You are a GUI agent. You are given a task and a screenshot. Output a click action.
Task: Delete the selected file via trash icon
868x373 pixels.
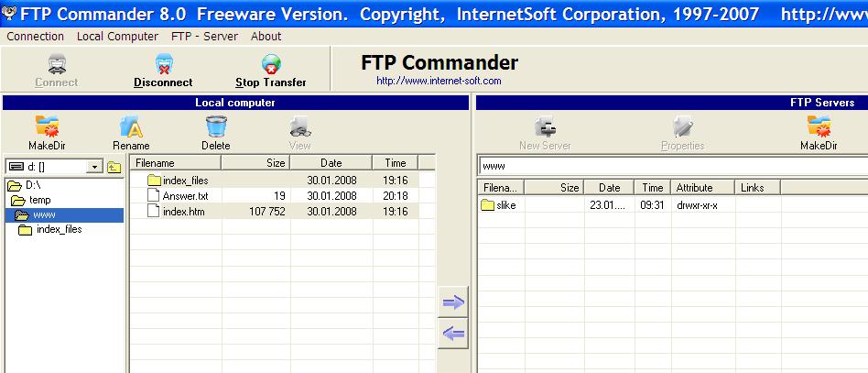[216, 126]
